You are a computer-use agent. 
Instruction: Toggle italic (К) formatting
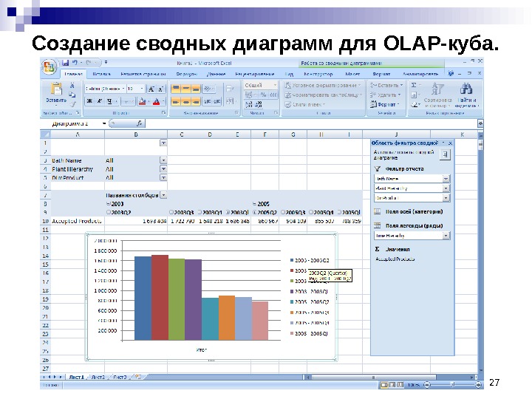[x=100, y=101]
